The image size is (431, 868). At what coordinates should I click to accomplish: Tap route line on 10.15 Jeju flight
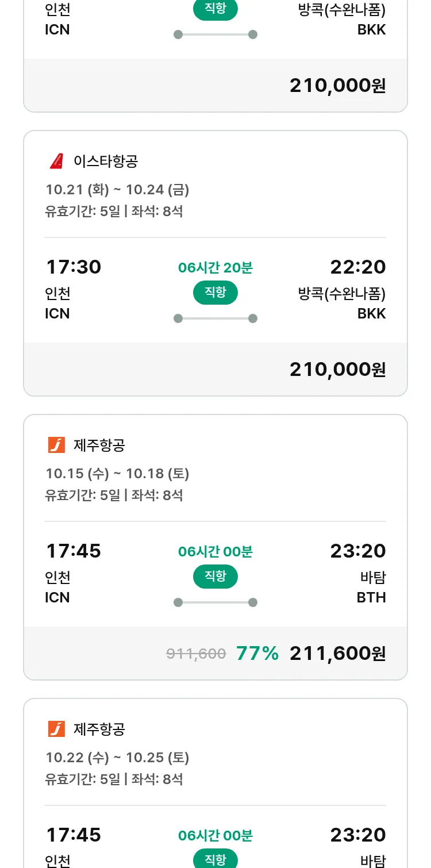point(215,602)
